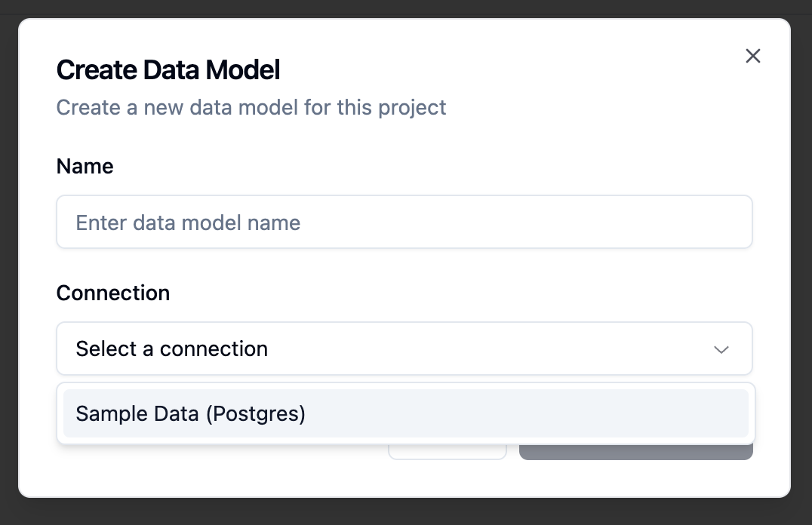Image resolution: width=812 pixels, height=525 pixels.
Task: Click the outlined Cancel button at bottom
Action: (x=448, y=447)
